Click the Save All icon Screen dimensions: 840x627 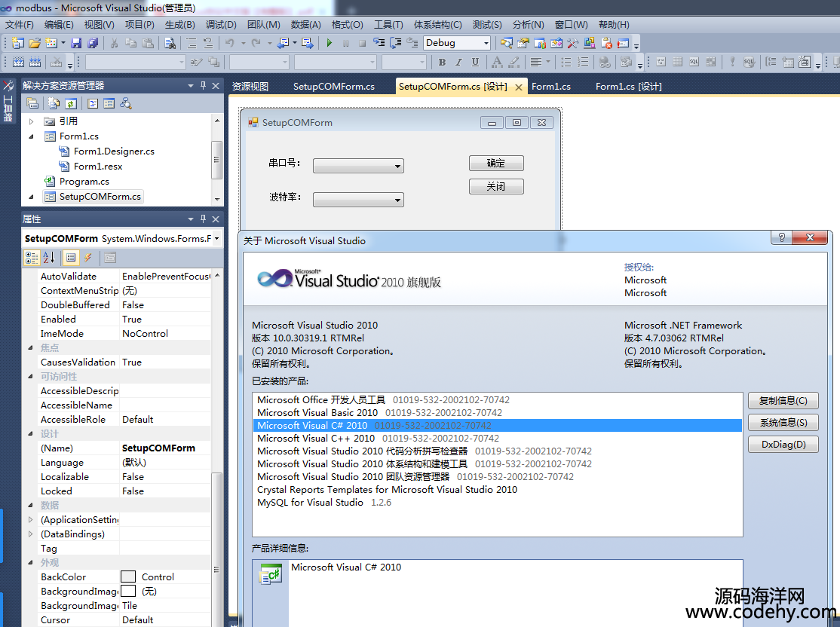point(93,43)
